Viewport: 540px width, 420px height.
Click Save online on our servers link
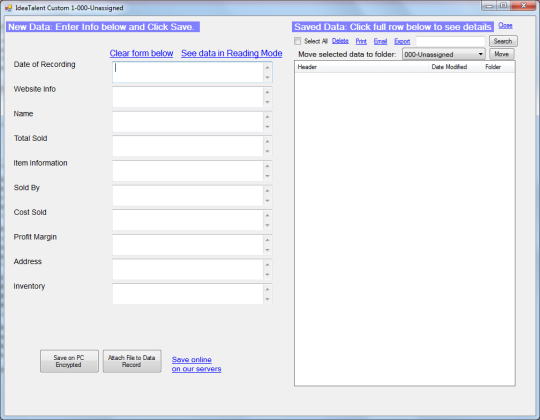[x=196, y=364]
